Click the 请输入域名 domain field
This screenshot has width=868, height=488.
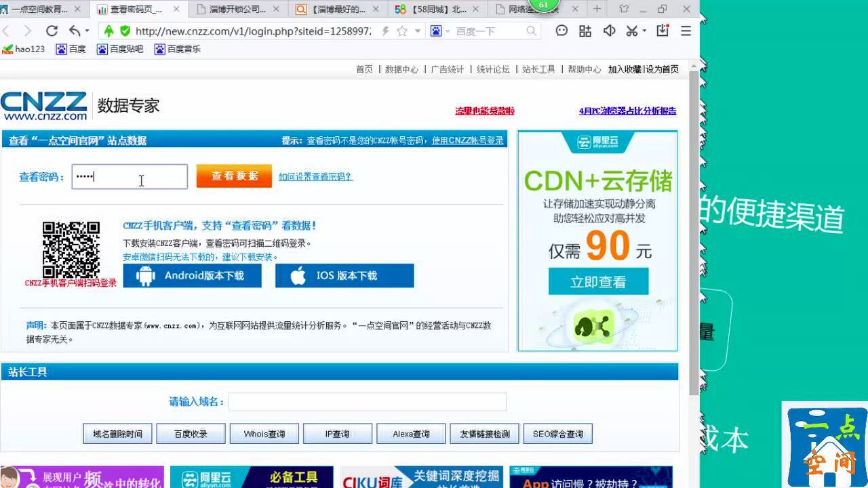tap(367, 401)
